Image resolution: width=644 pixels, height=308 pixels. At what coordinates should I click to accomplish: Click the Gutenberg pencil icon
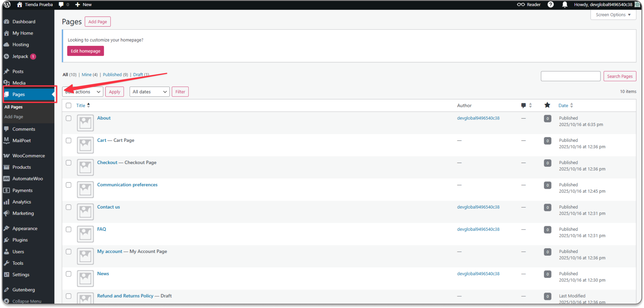pos(7,290)
